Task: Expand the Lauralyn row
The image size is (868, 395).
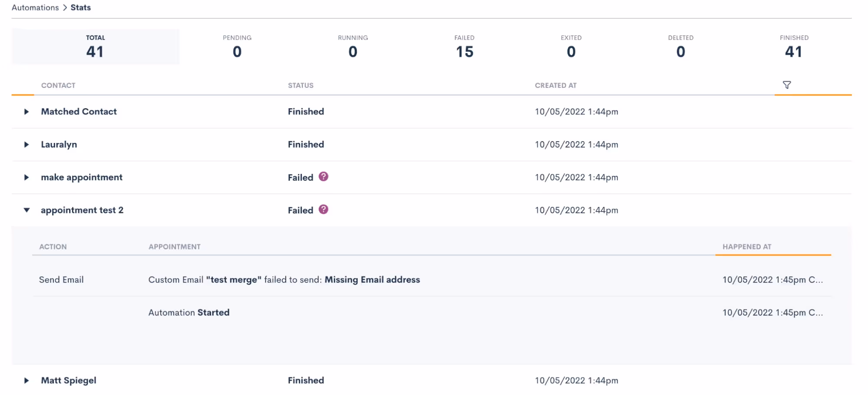Action: [26, 145]
